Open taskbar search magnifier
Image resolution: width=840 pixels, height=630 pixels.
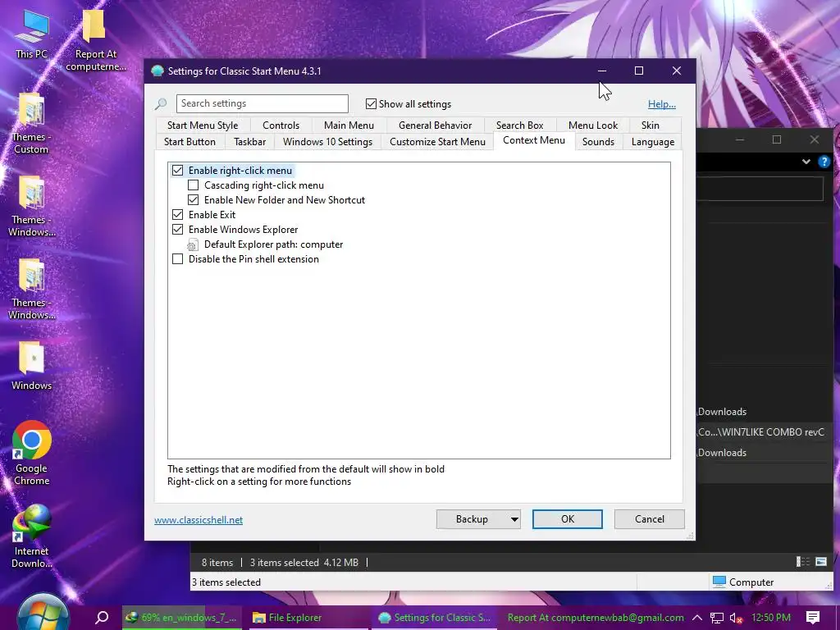click(102, 617)
